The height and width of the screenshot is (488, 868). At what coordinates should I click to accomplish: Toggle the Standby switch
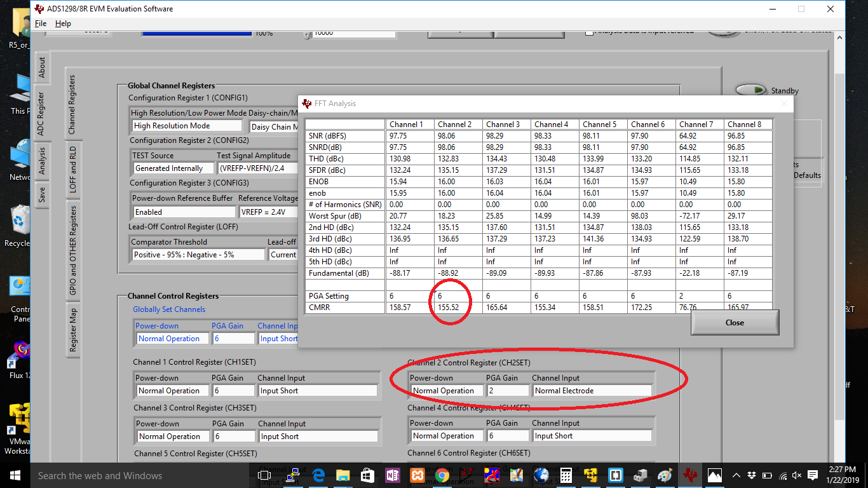pos(752,91)
